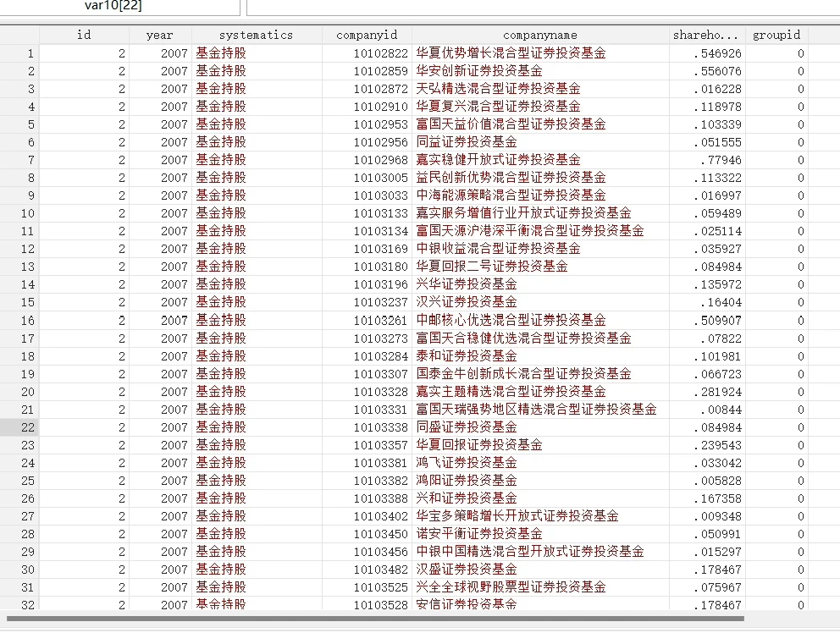Click the companyid cell 10103005
The width and height of the screenshot is (840, 633).
380,178
